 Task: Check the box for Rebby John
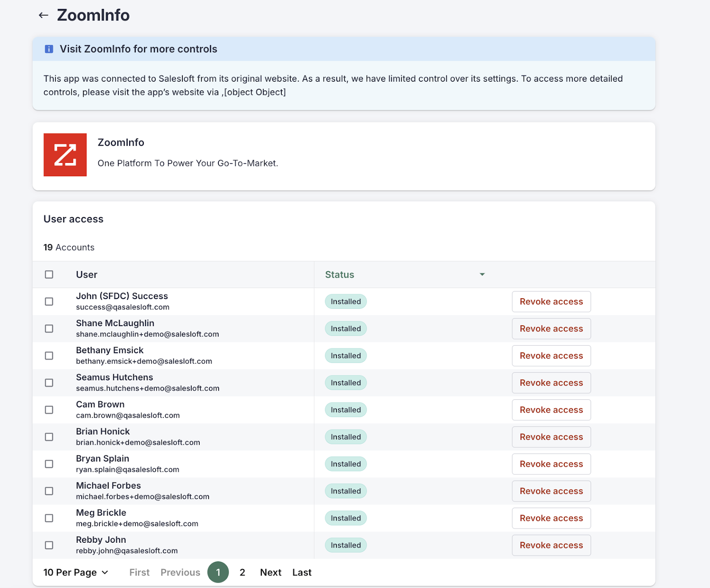[x=49, y=545]
